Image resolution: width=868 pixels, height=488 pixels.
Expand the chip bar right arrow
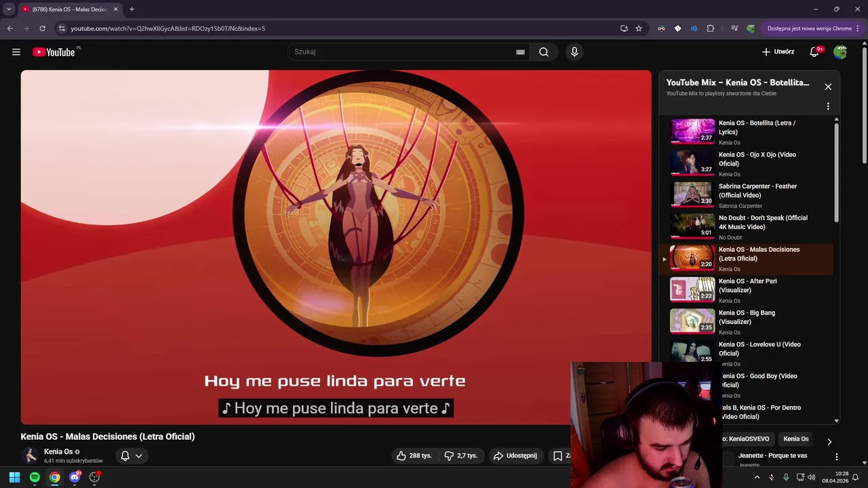tap(829, 442)
